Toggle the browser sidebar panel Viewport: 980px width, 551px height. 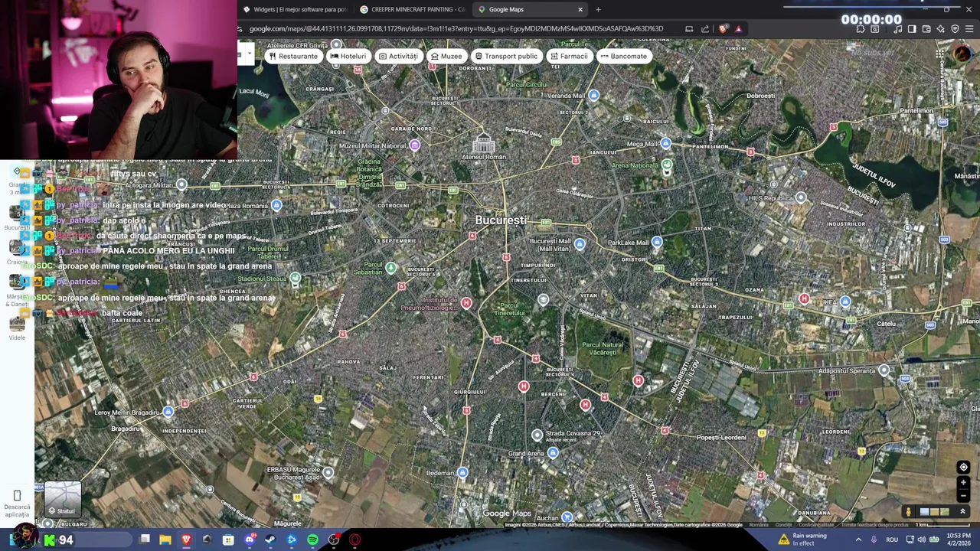pyautogui.click(x=912, y=29)
